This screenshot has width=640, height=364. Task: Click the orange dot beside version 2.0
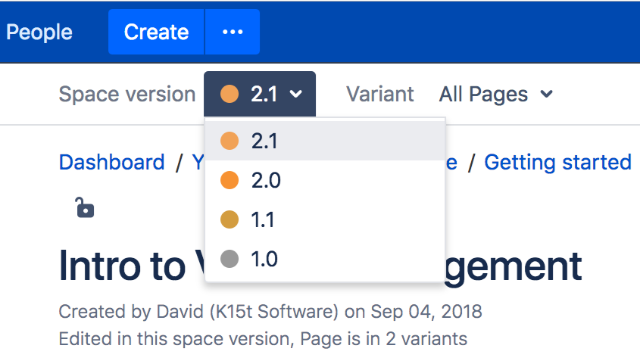(x=229, y=180)
